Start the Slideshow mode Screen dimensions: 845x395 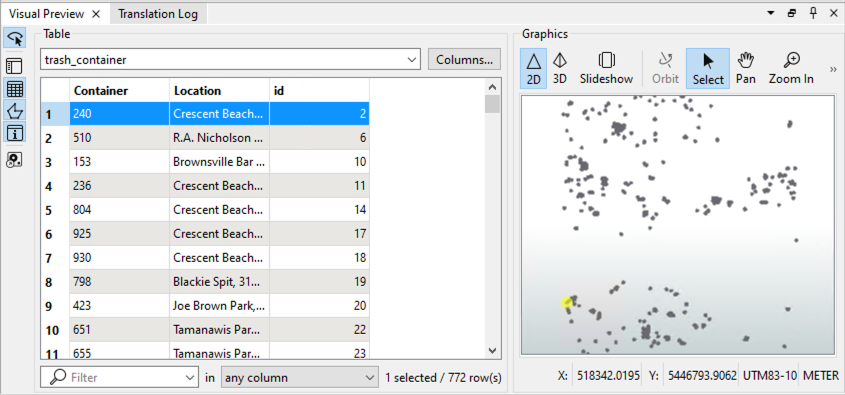point(606,68)
